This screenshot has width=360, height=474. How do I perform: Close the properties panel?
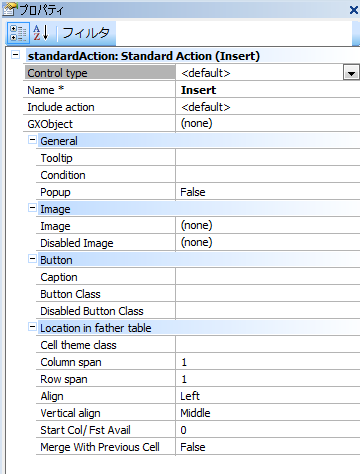coord(354,10)
